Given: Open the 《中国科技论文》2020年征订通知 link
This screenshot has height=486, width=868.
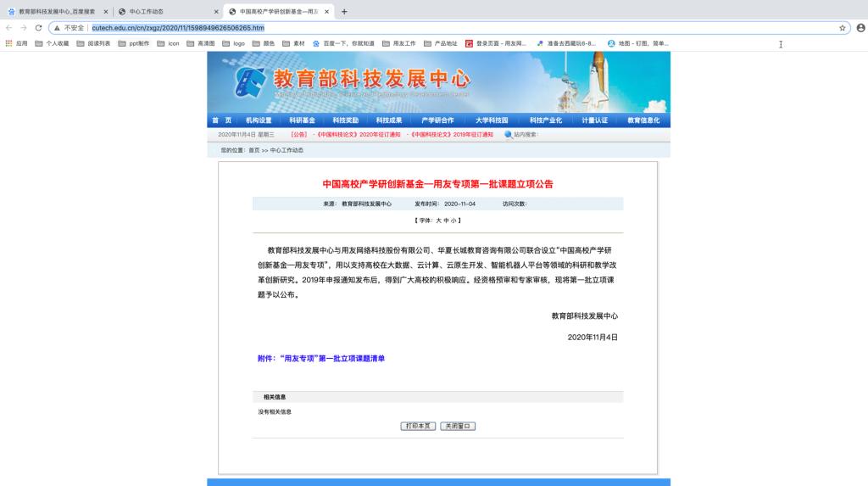Looking at the screenshot, I should [x=358, y=135].
